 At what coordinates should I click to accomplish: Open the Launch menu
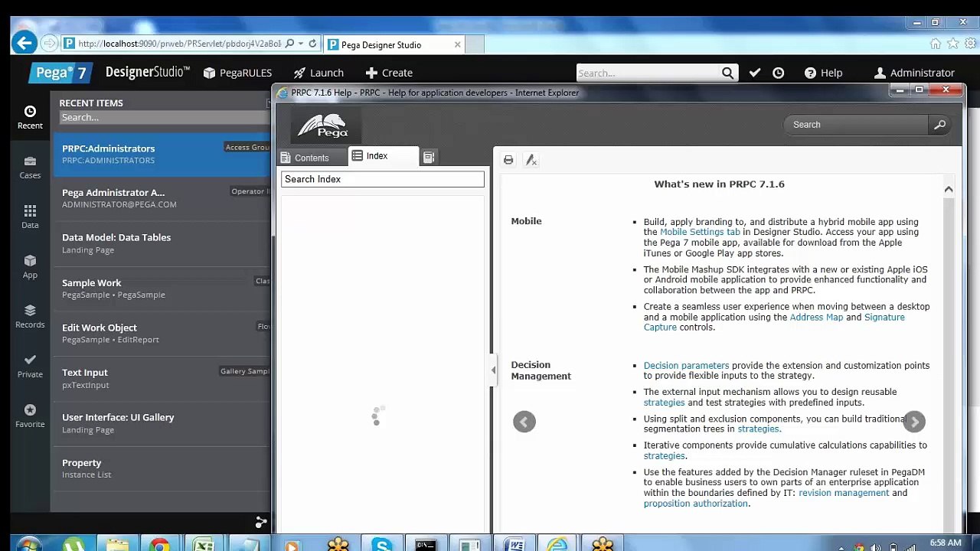pos(318,73)
